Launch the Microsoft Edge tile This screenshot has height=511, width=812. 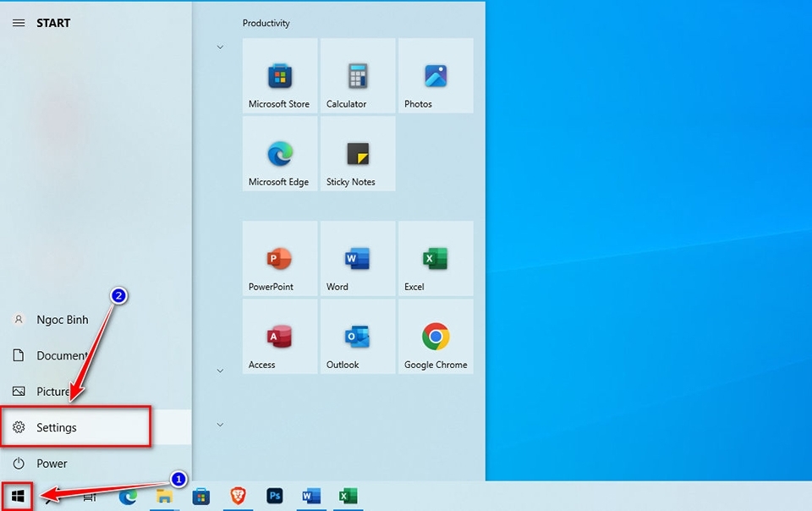click(280, 154)
